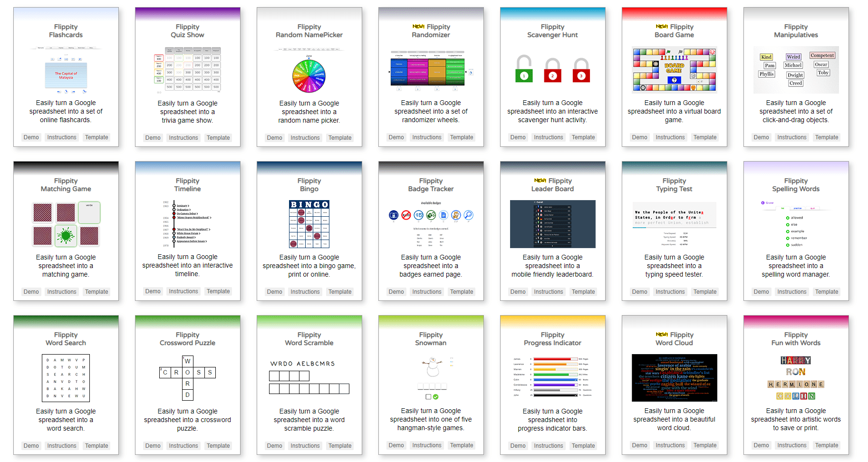
Task: Open the Template for Flippity Bingo
Action: point(340,292)
